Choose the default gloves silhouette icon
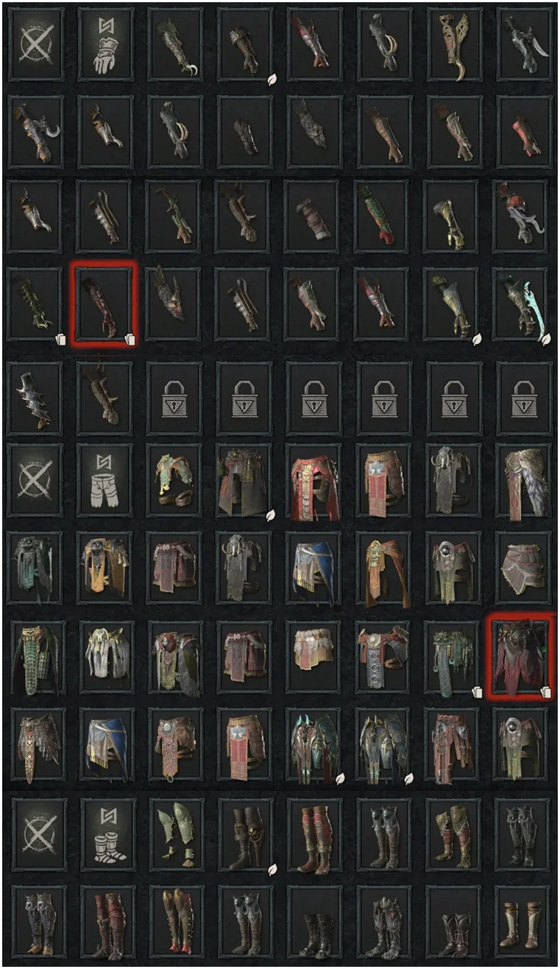The image size is (560, 969). click(x=105, y=35)
